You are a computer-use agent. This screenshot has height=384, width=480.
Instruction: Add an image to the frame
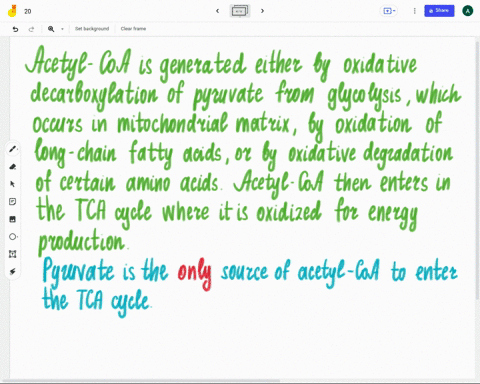13,219
